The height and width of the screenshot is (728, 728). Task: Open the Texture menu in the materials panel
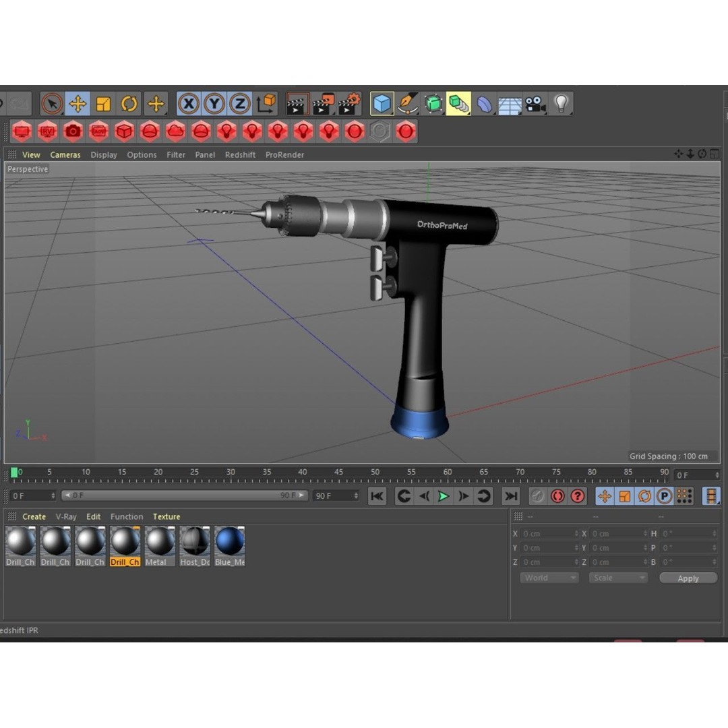[x=166, y=516]
